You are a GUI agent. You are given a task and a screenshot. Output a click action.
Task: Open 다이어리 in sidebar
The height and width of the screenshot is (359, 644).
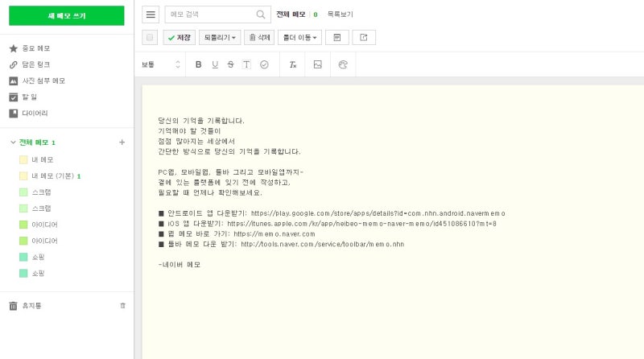pyautogui.click(x=35, y=113)
